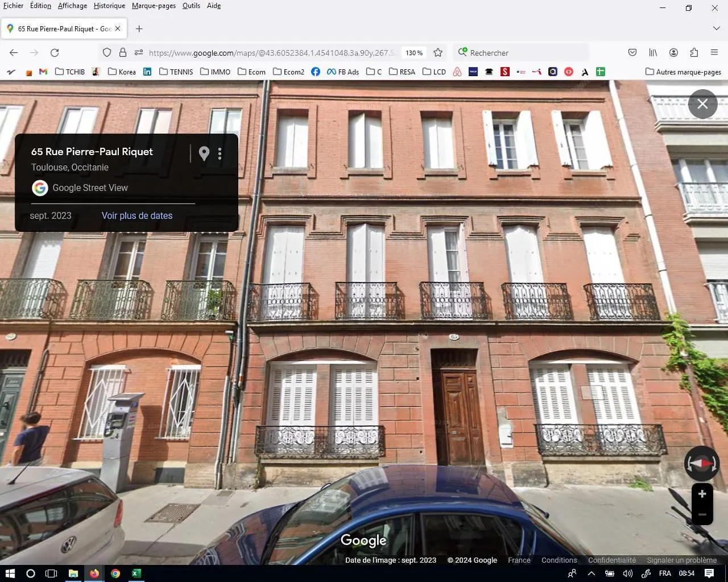The height and width of the screenshot is (582, 728).
Task: Open the location pin for 65 Rue Pierre-Paul Riquet
Action: pos(204,153)
